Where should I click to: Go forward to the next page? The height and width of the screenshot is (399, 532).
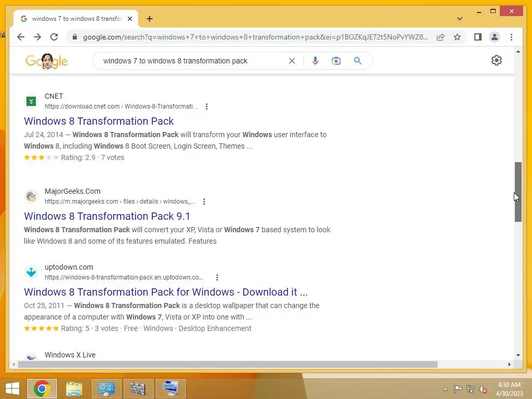37,37
